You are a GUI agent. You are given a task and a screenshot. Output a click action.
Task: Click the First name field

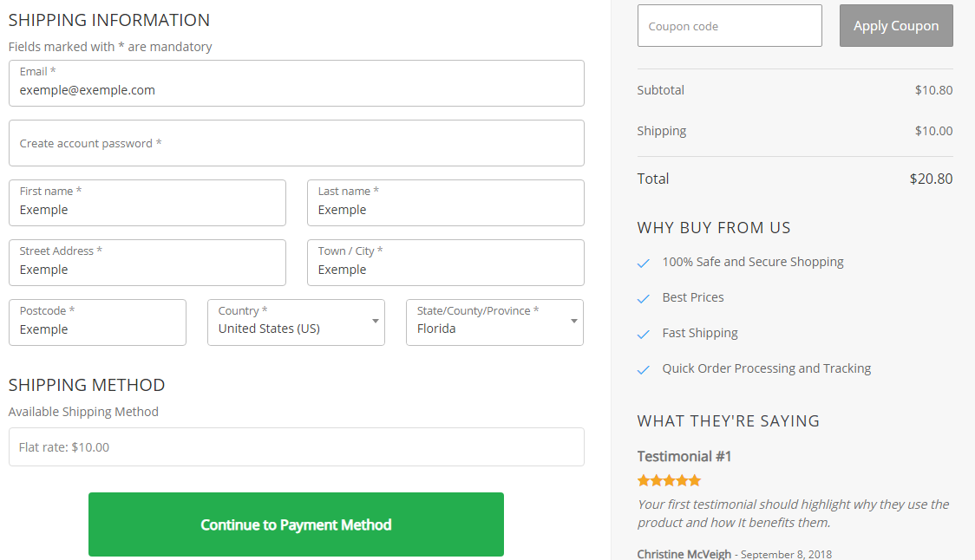click(147, 203)
